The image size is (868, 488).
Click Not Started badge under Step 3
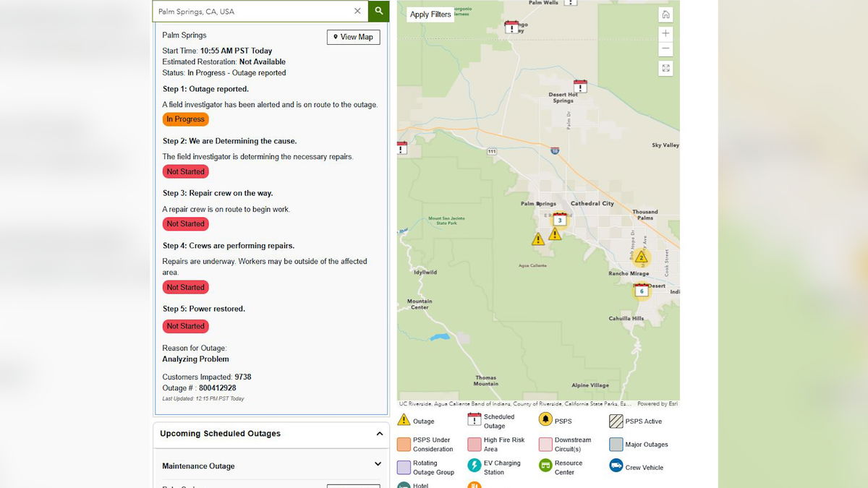point(186,224)
